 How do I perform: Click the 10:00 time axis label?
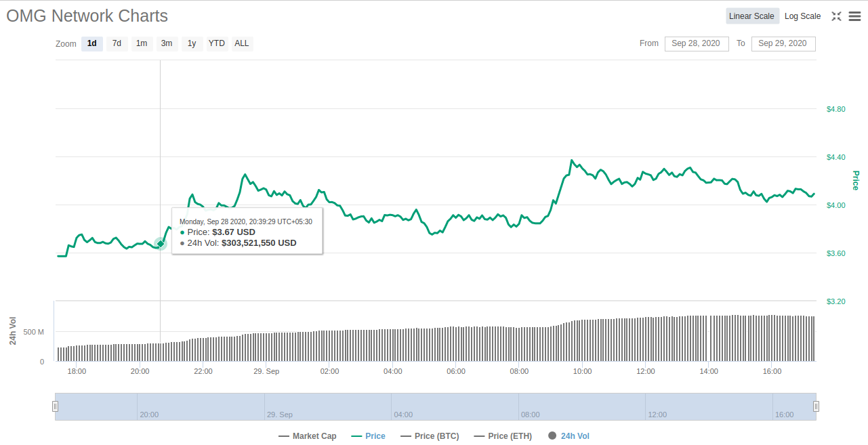tap(582, 371)
